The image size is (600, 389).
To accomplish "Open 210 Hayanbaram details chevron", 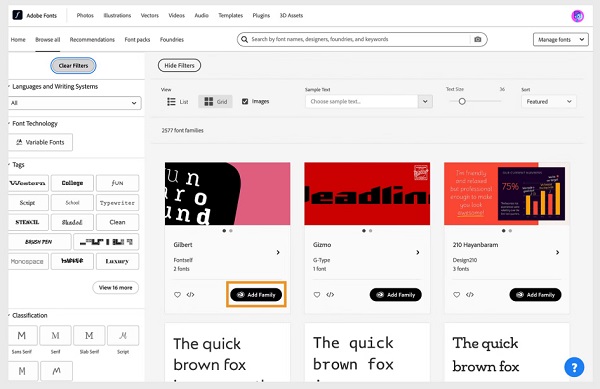I will point(558,252).
